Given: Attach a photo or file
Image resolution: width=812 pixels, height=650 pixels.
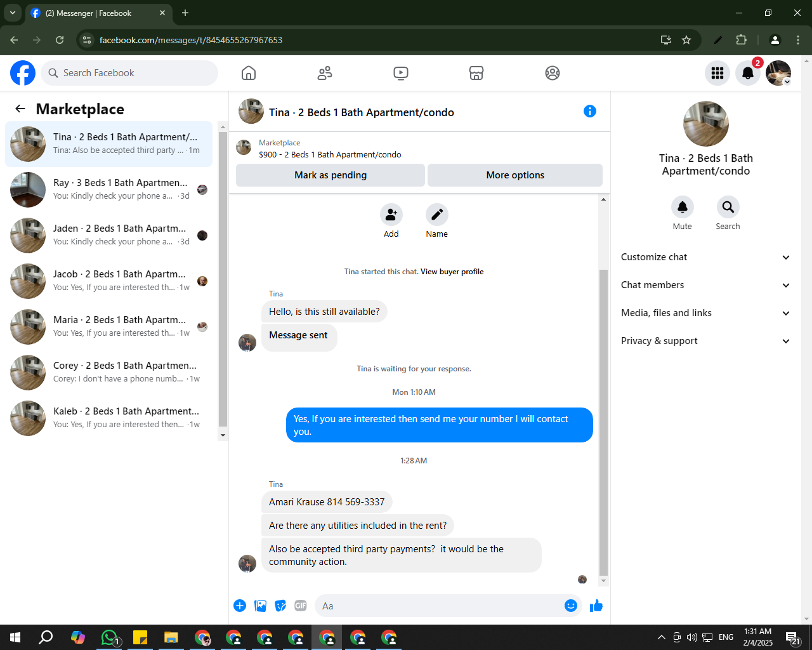Looking at the screenshot, I should tap(260, 606).
